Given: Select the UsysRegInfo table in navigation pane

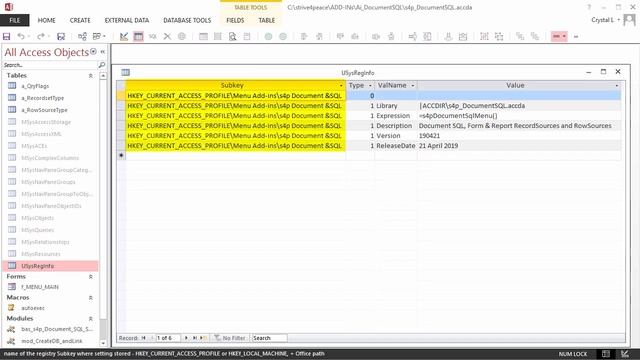Looking at the screenshot, I should click(50, 266).
